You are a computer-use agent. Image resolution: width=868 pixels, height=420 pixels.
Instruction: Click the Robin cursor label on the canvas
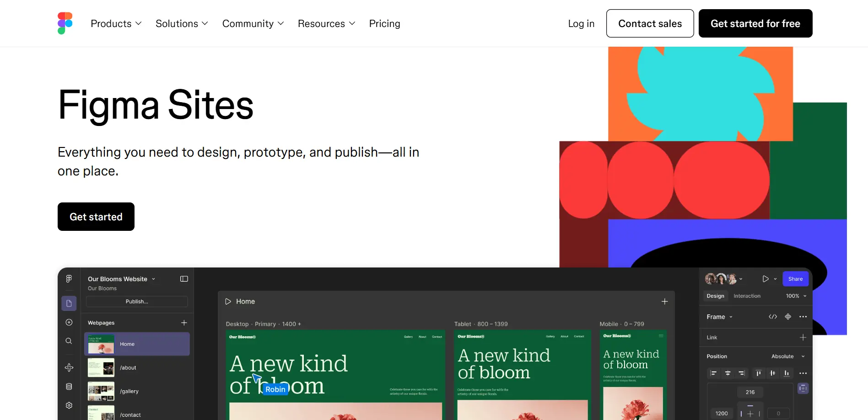[275, 389]
